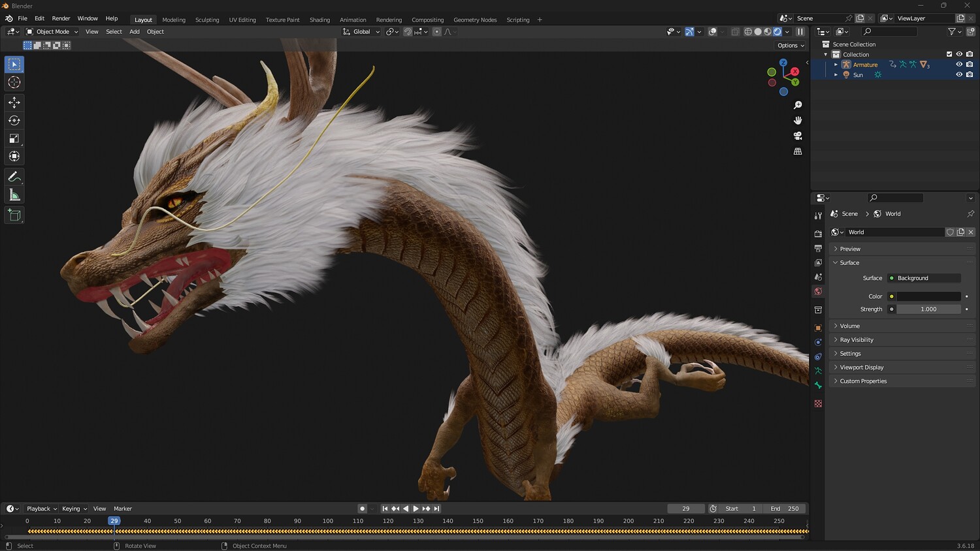Uncheck the Collection exclude checkbox

click(x=949, y=54)
